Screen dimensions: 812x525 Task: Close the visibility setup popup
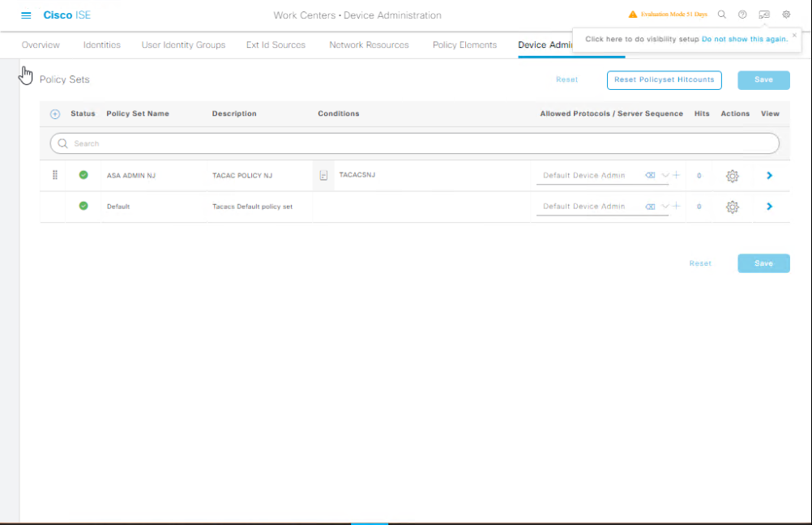794,35
